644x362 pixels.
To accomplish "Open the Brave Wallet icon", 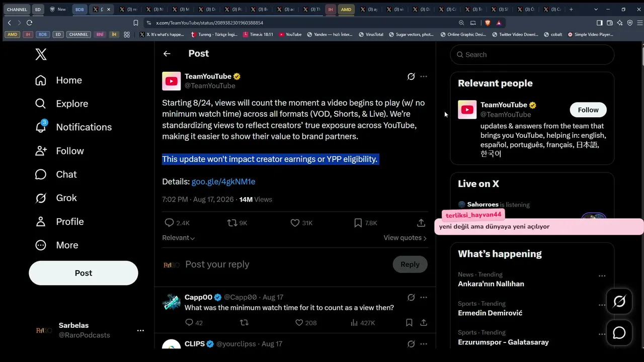I will click(x=610, y=23).
